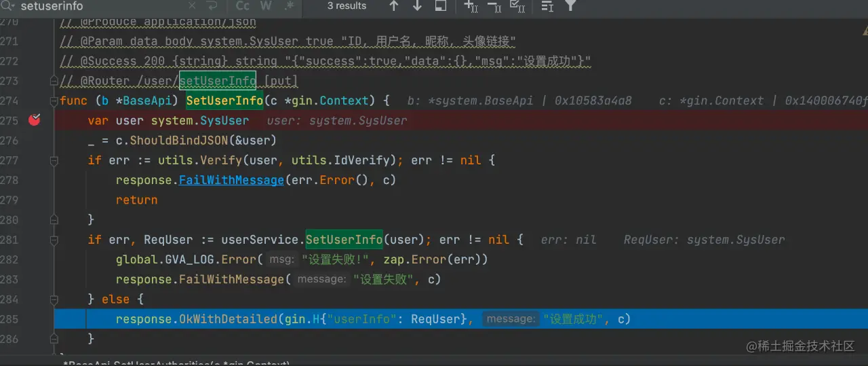This screenshot has height=366, width=868.
Task: Click highlighted setUserInfo in router comment
Action: point(218,81)
